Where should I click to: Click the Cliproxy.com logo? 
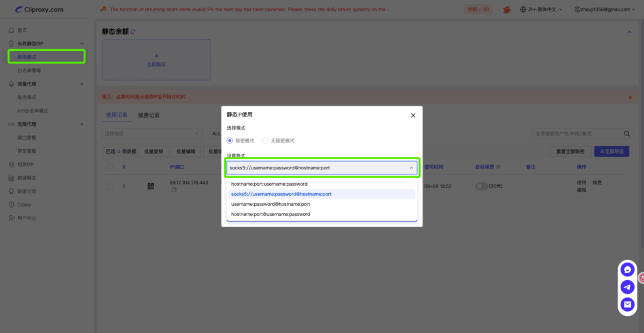click(40, 9)
